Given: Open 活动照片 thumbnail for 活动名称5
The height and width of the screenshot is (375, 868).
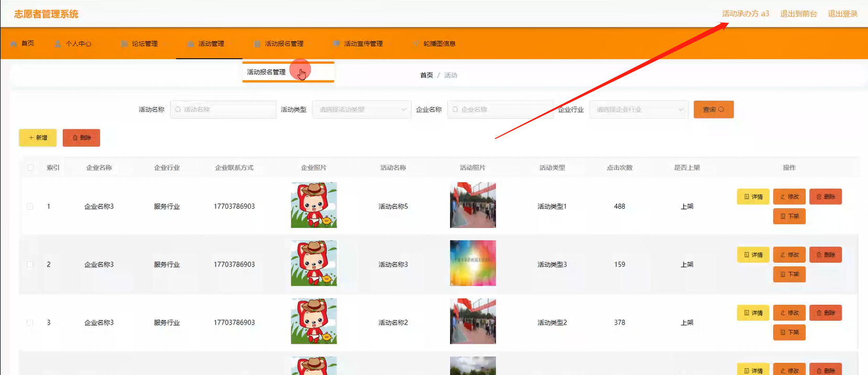Looking at the screenshot, I should click(473, 205).
